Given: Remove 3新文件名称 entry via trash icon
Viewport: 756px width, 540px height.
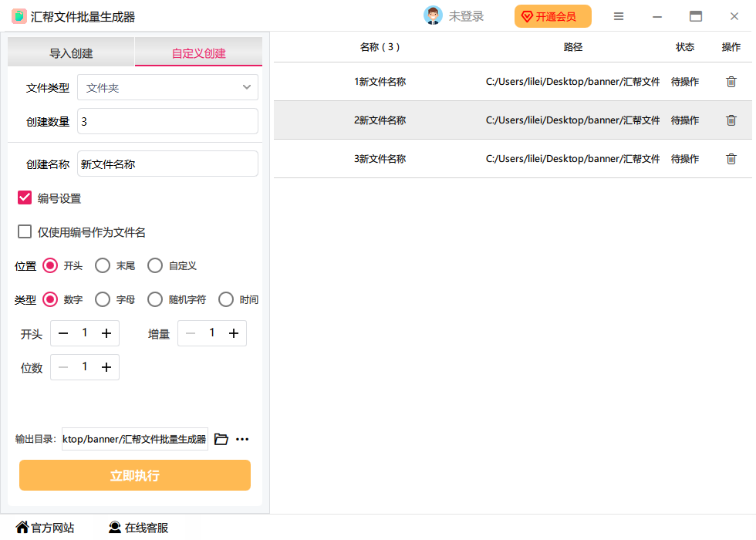Looking at the screenshot, I should coord(731,159).
